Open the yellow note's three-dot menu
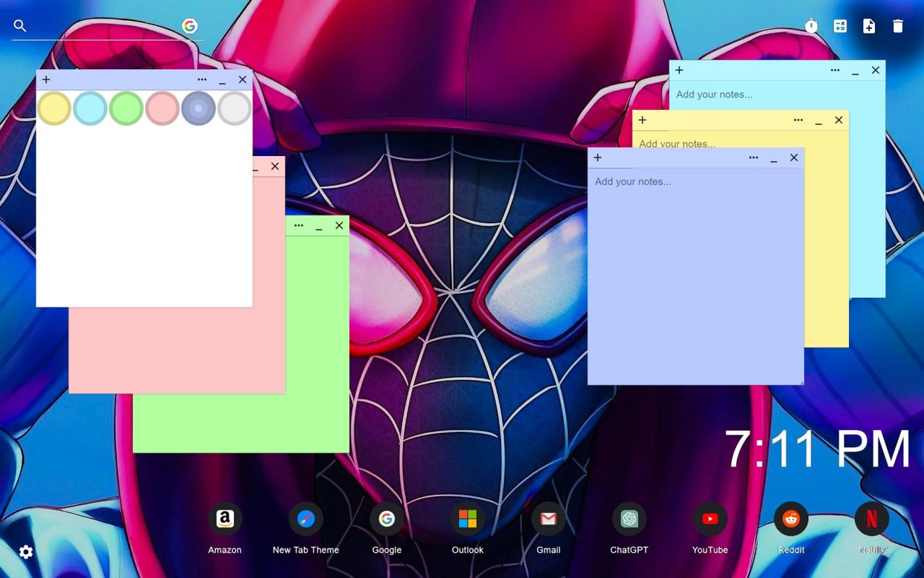 click(798, 120)
